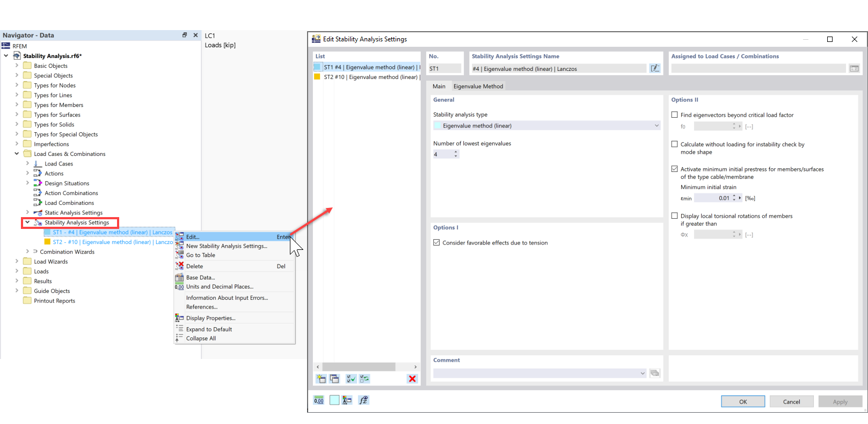
Task: Click the Actions icon in navigator tree
Action: (38, 173)
